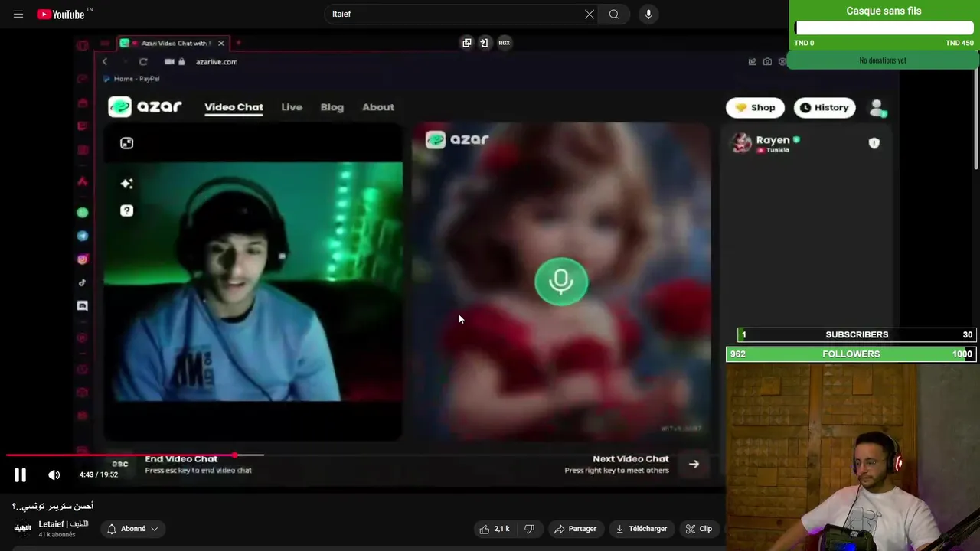The image size is (980, 551).
Task: Run the search with the magnifier button
Action: 614,14
